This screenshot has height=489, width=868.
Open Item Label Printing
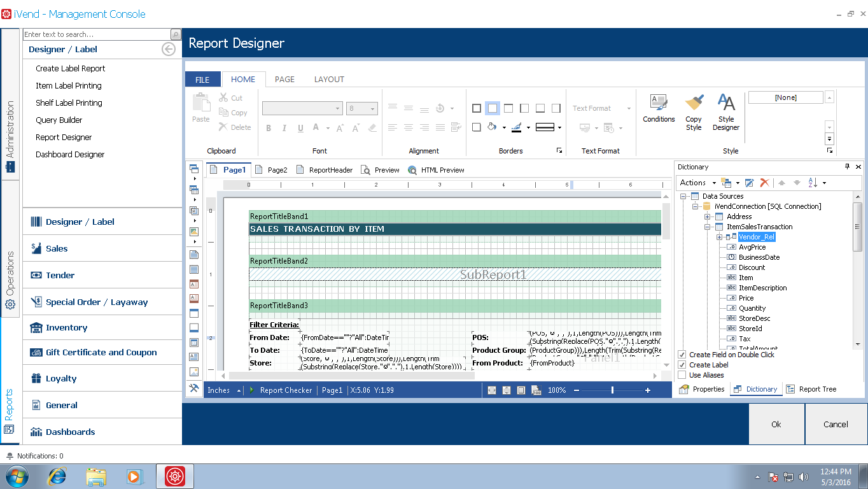tap(69, 86)
